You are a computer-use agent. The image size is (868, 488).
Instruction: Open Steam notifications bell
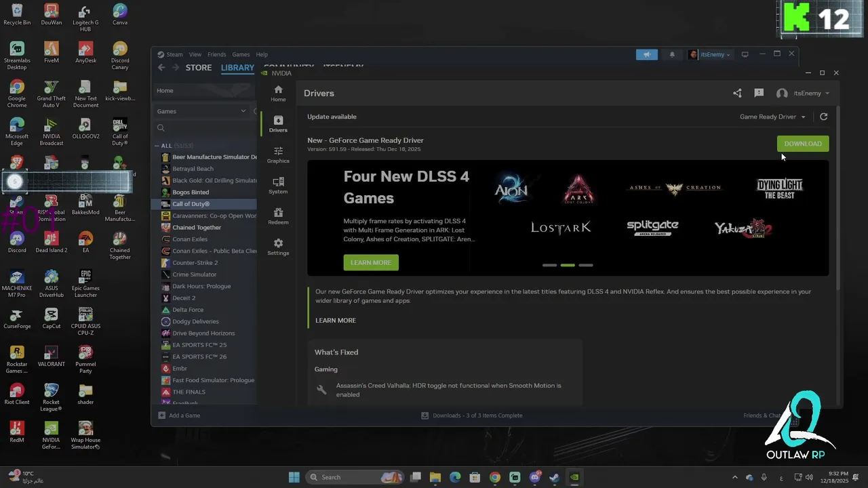tap(672, 54)
